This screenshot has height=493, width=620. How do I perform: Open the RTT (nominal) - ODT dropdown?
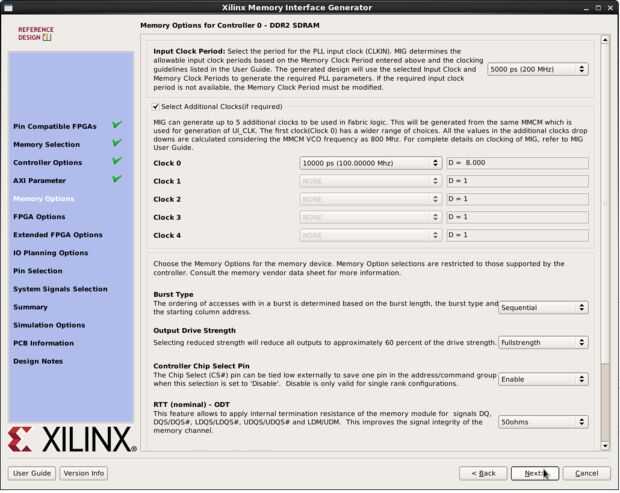point(543,422)
